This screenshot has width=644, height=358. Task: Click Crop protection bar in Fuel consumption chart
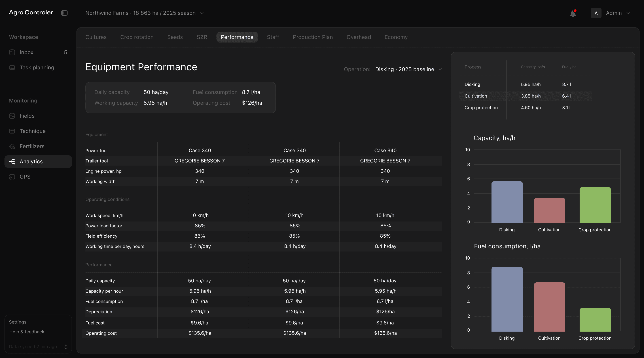click(595, 320)
